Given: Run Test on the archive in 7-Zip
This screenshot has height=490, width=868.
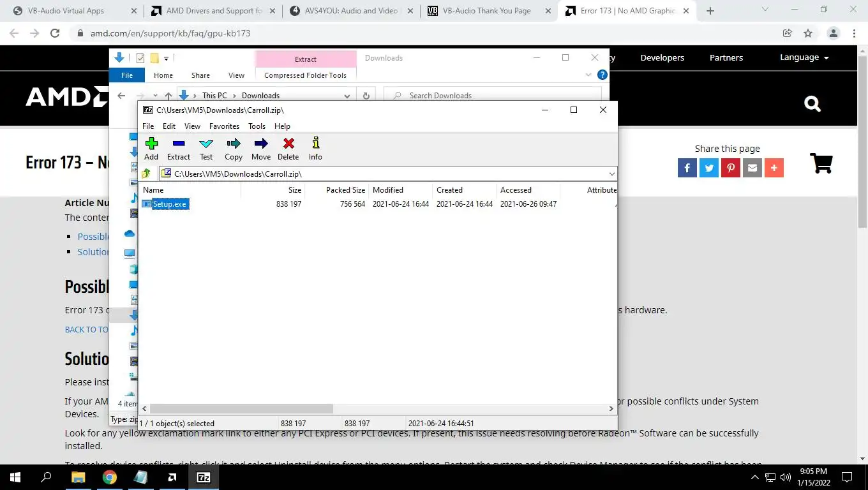Looking at the screenshot, I should click(206, 149).
